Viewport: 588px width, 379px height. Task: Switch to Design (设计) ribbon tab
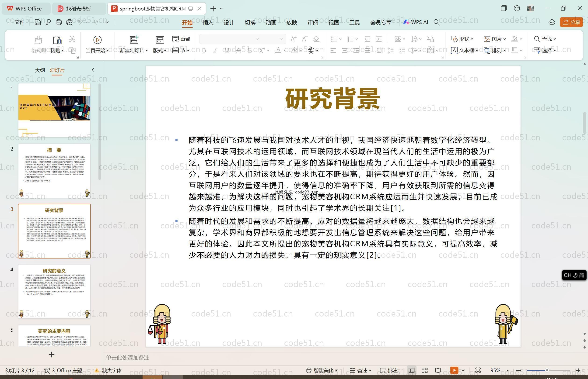[x=229, y=23]
